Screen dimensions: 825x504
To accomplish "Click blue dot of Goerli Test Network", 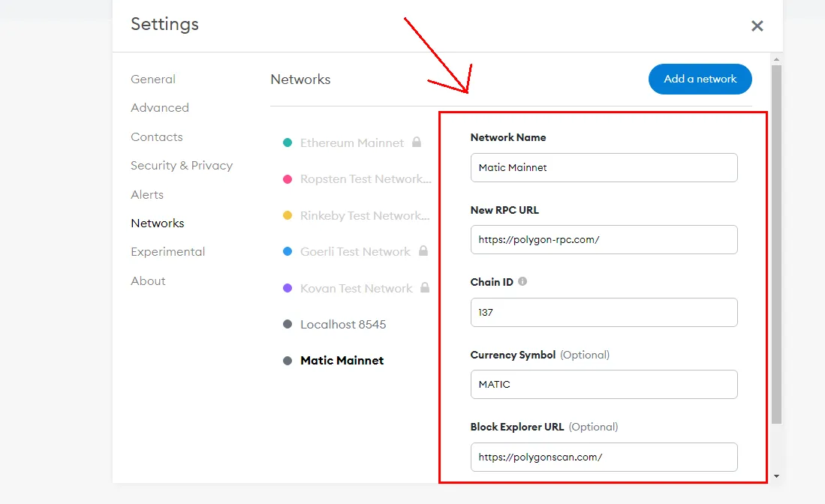I will tap(288, 251).
